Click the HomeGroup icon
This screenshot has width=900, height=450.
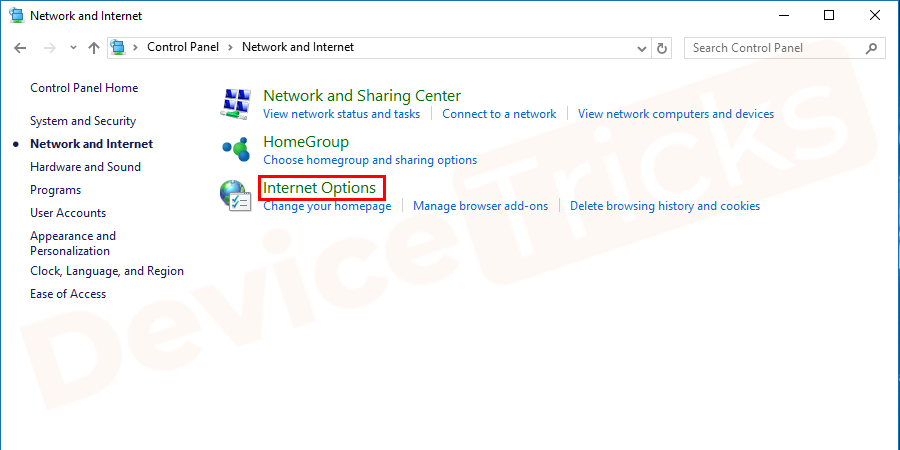[236, 149]
